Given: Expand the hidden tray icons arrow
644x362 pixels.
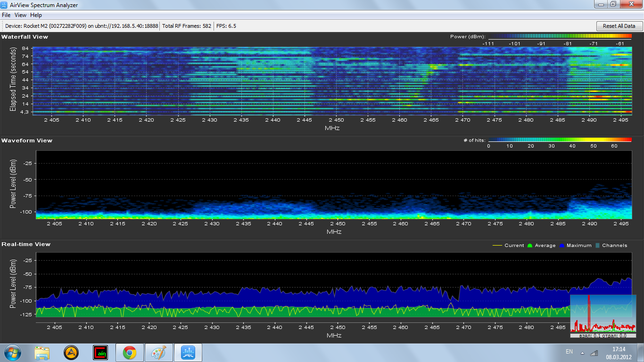Looking at the screenshot, I should (582, 352).
